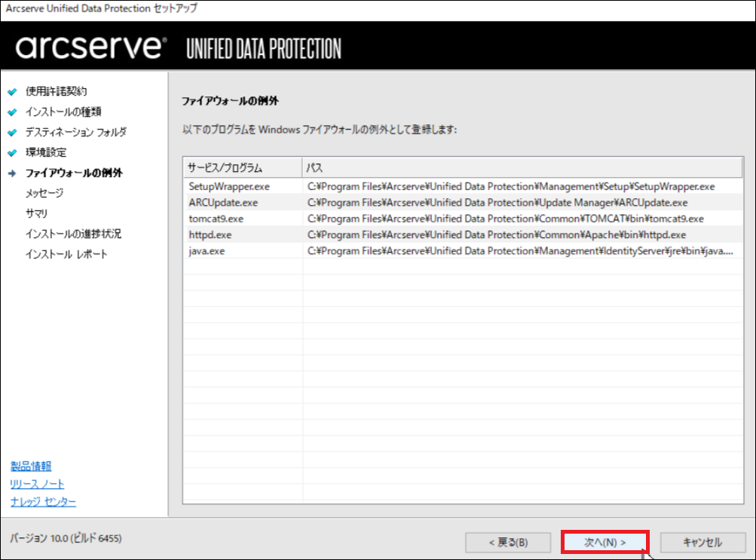Select the デスティネーション フォルダ step
Screen dimensions: 756x560
coord(75,132)
